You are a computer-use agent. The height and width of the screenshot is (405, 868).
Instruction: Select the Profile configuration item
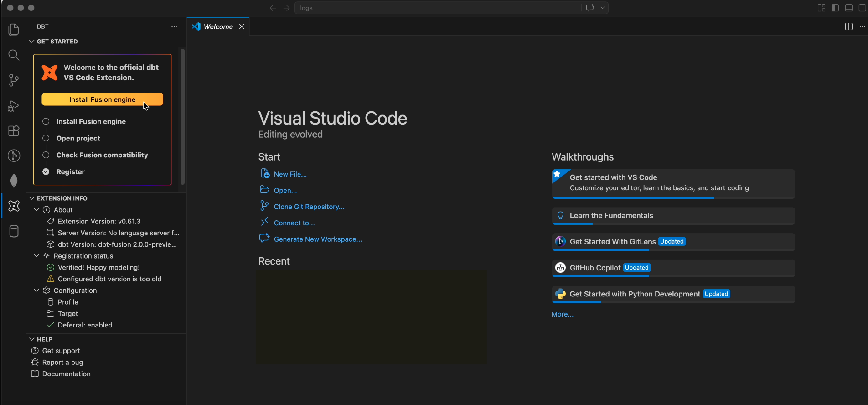click(106, 302)
